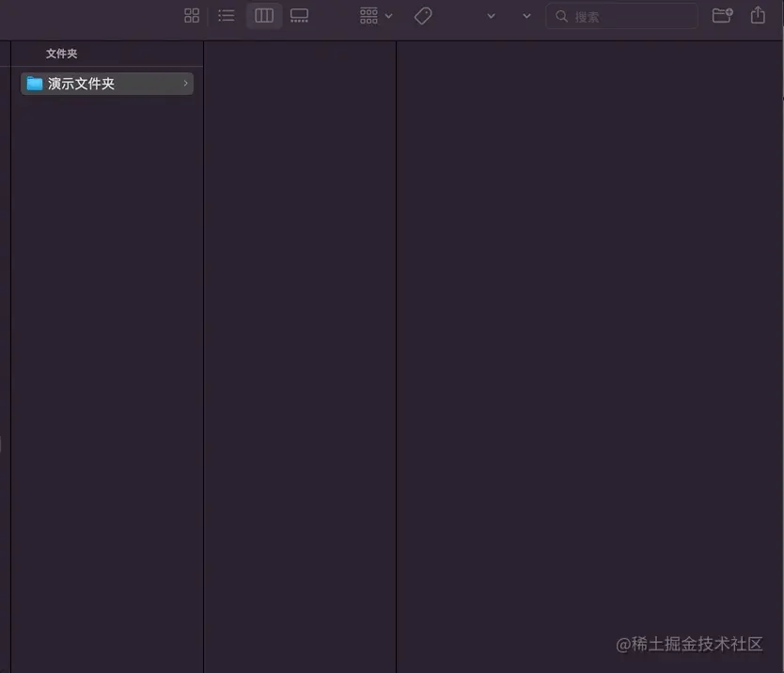Click the @稀土掘金技术社区 watermark text

pyautogui.click(x=692, y=645)
